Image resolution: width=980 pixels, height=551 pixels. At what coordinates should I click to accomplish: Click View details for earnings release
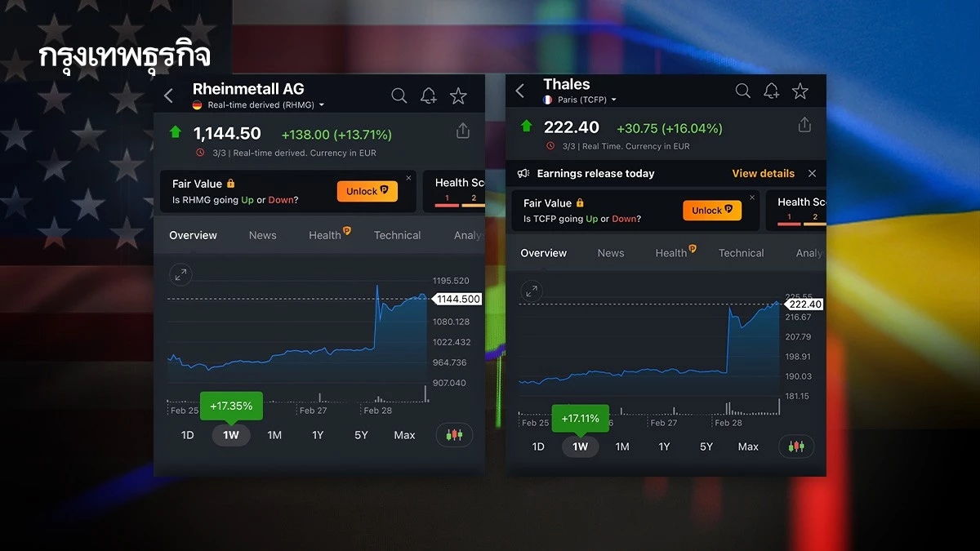(763, 173)
